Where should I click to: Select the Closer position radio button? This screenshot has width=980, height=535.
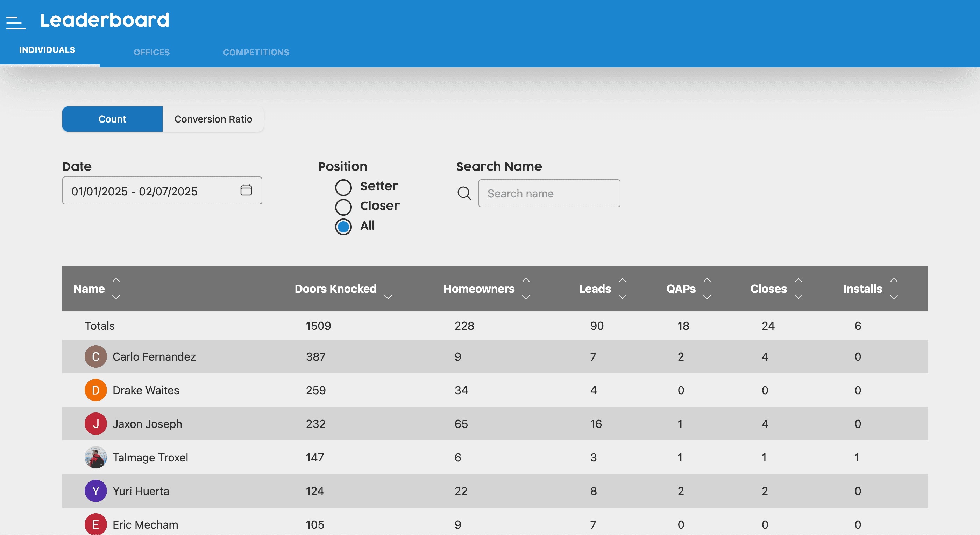click(343, 207)
